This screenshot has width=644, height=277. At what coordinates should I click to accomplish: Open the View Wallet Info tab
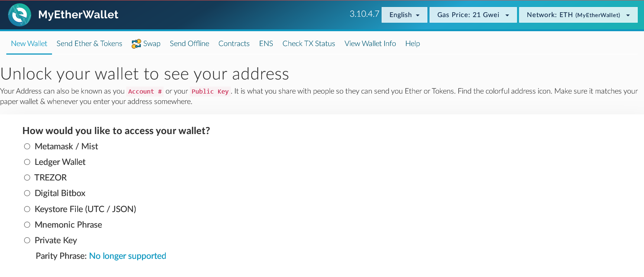pos(370,43)
